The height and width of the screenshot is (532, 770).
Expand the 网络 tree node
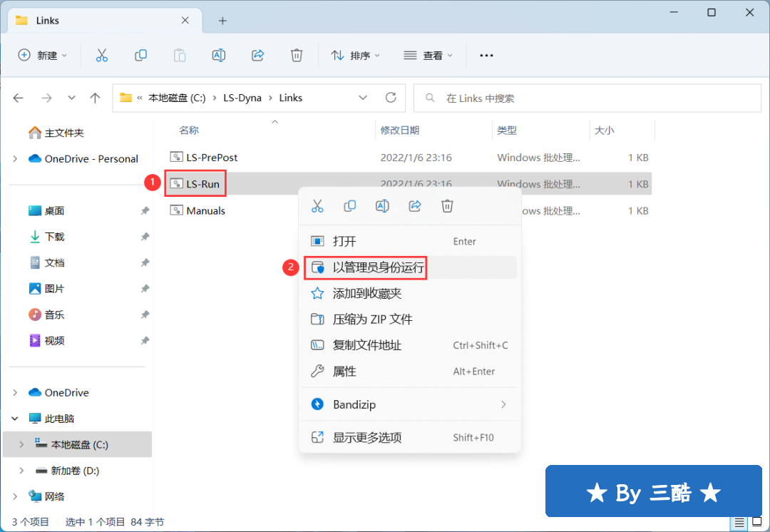point(15,496)
